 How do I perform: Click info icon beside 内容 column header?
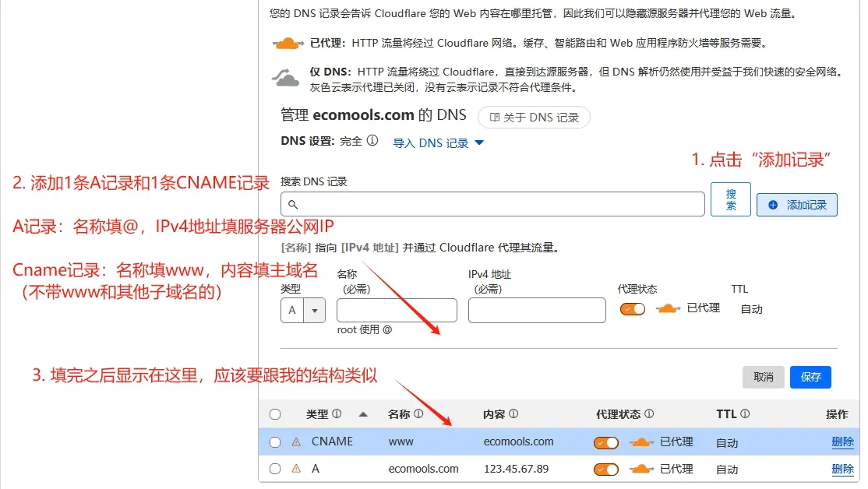pos(513,413)
